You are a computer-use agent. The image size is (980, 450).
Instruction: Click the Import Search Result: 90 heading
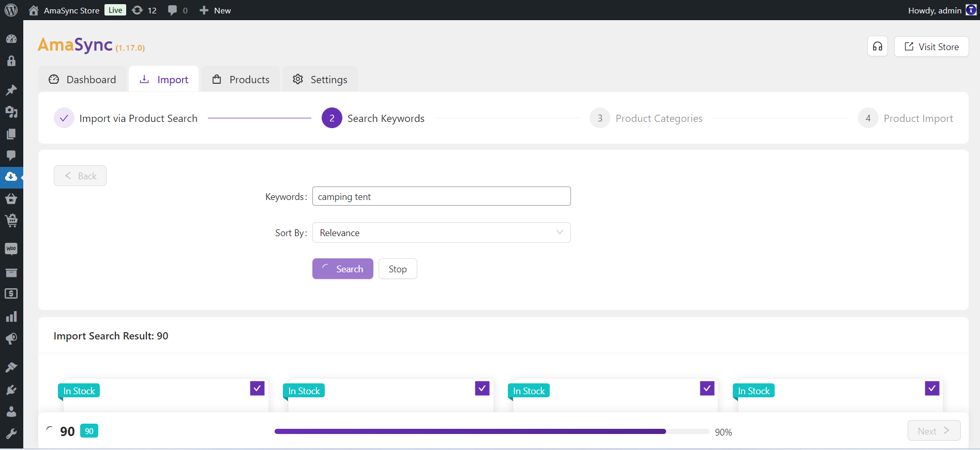coord(111,336)
